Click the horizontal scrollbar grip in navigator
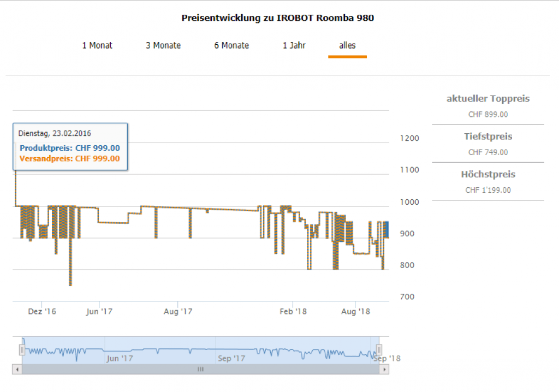Screen dimensions: 559x392 coord(200,370)
